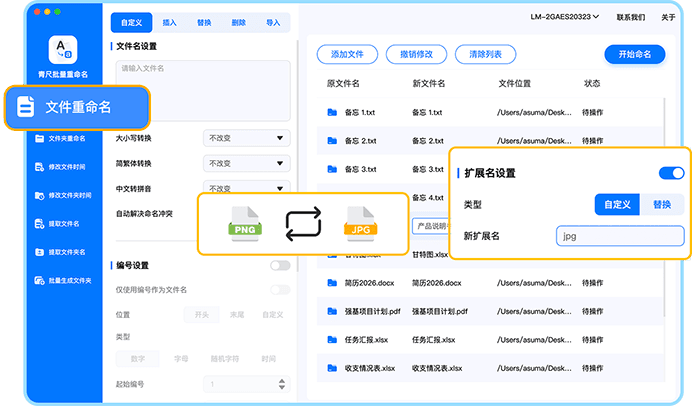
Task: Toggle the 扩展名设置 switch off
Action: (x=671, y=173)
